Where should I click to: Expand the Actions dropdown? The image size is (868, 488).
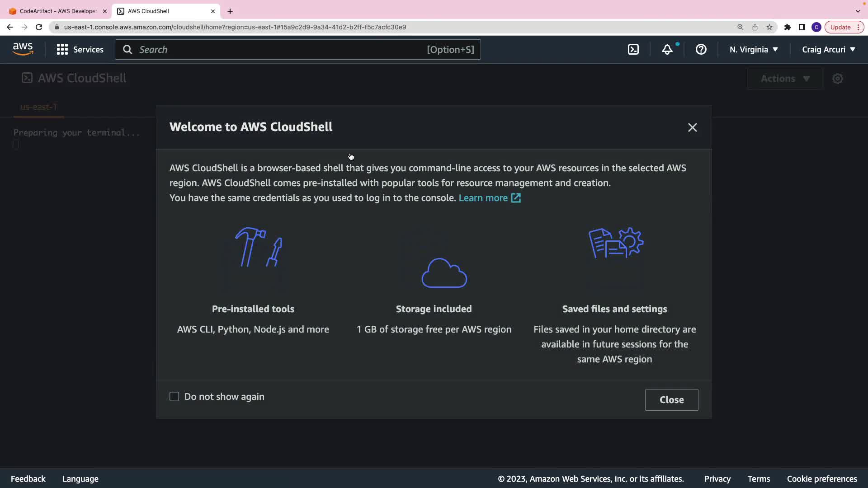pos(785,79)
